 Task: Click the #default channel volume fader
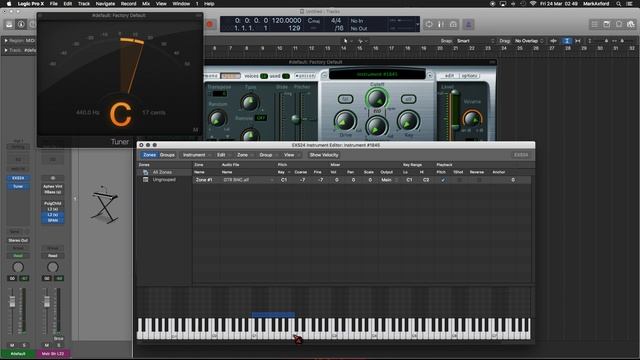point(12,302)
